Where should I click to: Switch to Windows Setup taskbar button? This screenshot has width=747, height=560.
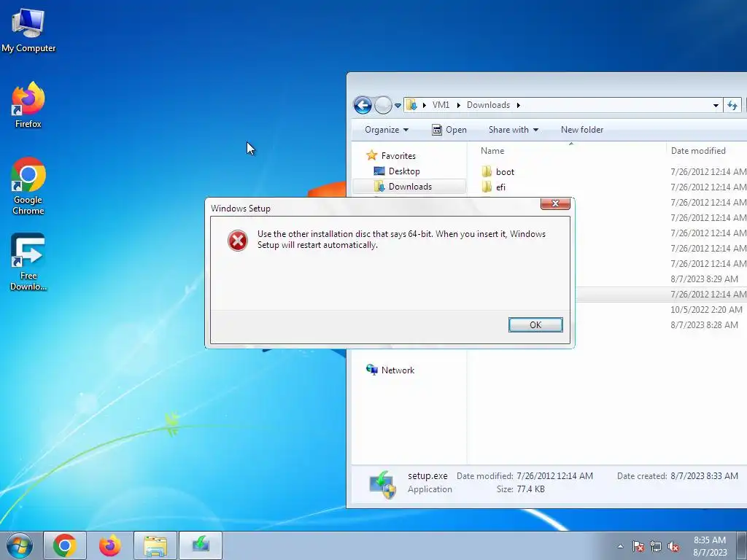pos(201,545)
